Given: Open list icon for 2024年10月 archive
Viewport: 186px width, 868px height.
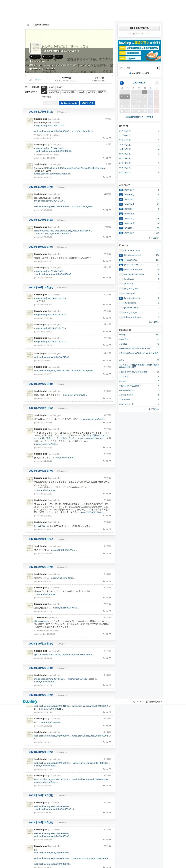Looking at the screenshot, I should coord(121,195).
